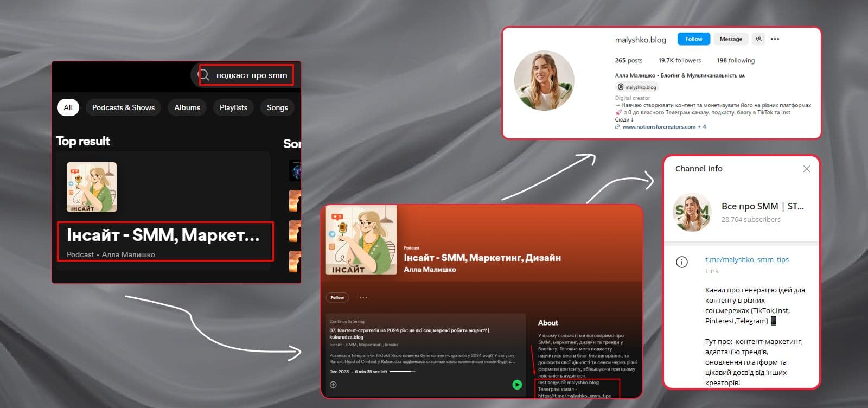Switch to the Songs filter
868x408 pixels.
coord(277,107)
